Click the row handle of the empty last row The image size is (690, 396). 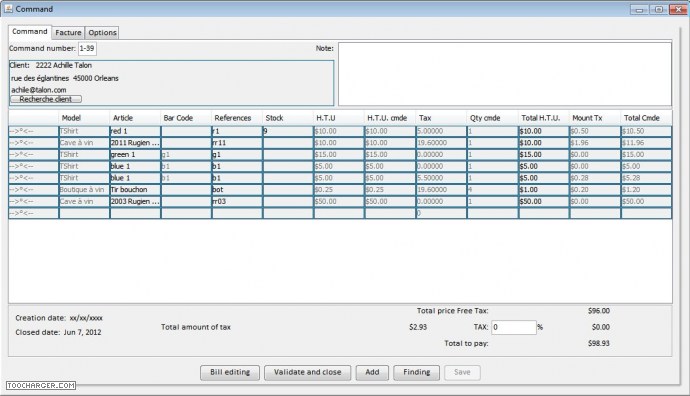[33, 213]
